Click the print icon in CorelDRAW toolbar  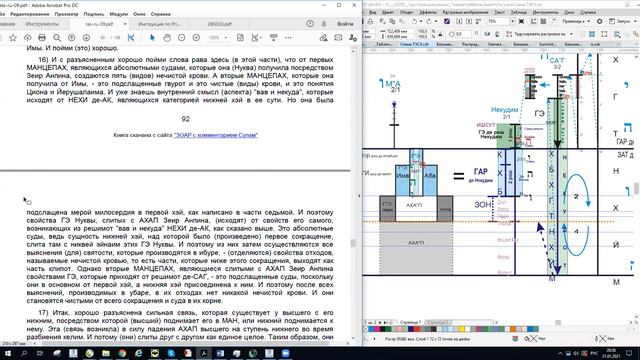[370, 21]
